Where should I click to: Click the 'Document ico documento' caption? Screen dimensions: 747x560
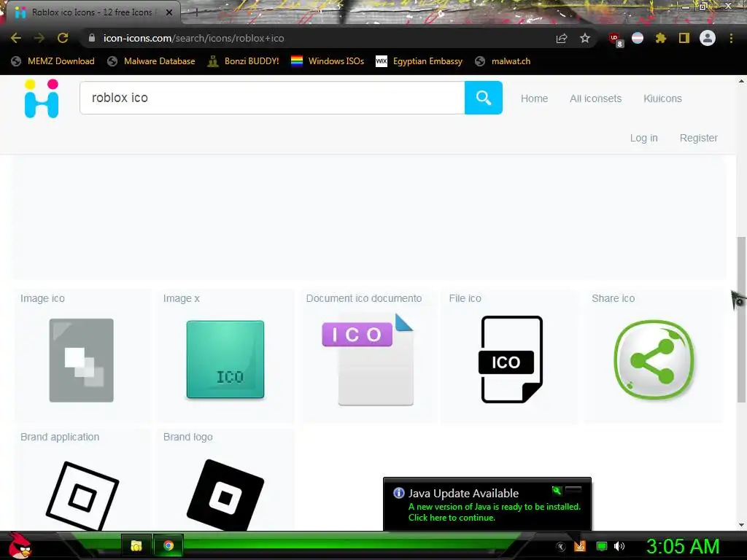364,298
